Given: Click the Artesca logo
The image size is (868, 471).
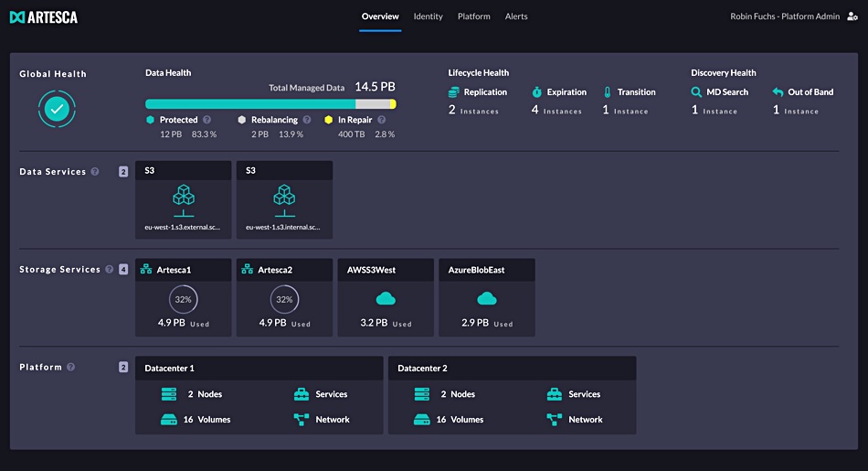Looking at the screenshot, I should point(44,17).
